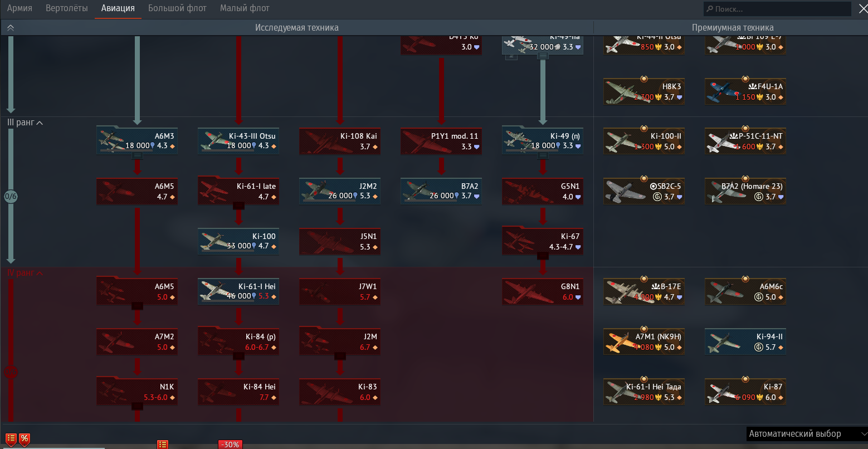Go to the Вертолёты tab
Viewport: 868px width, 449px height.
[67, 8]
